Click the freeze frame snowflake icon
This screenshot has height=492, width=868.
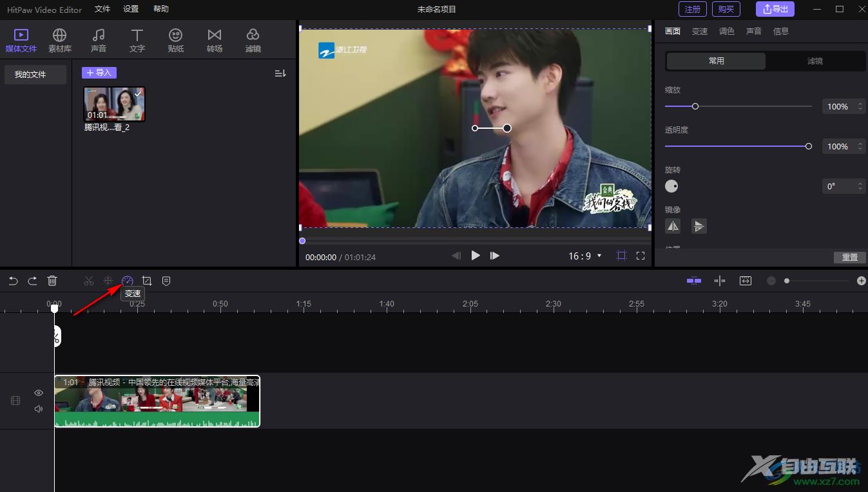coord(108,281)
